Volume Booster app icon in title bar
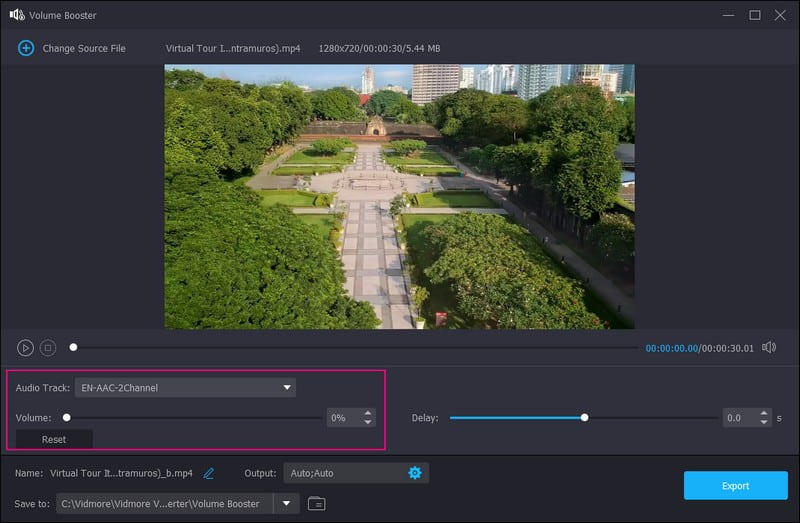Viewport: 800px width, 523px height. pos(16,15)
